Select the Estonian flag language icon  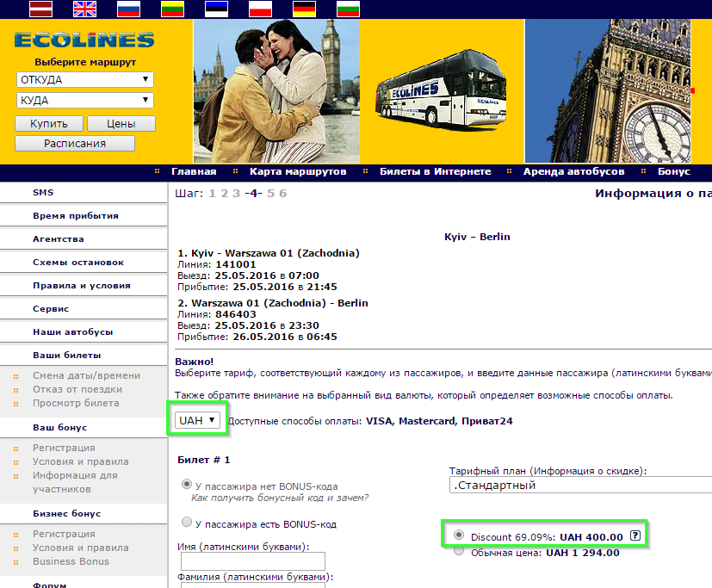pyautogui.click(x=217, y=9)
